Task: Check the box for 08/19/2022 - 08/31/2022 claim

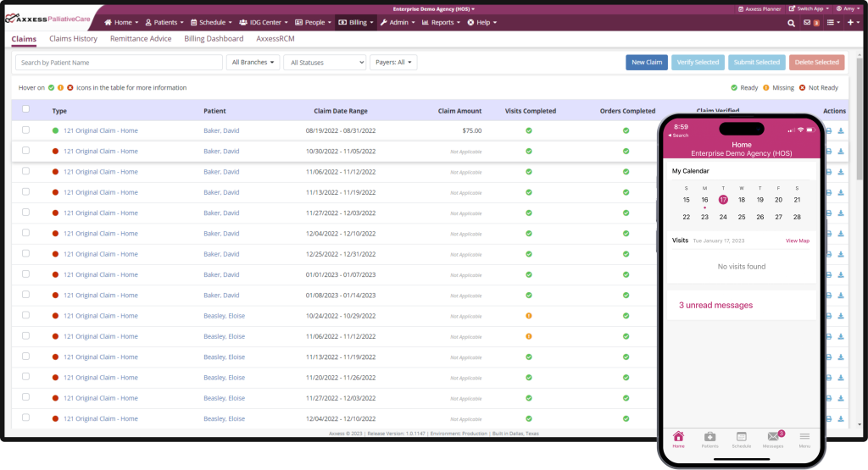Action: coord(25,130)
